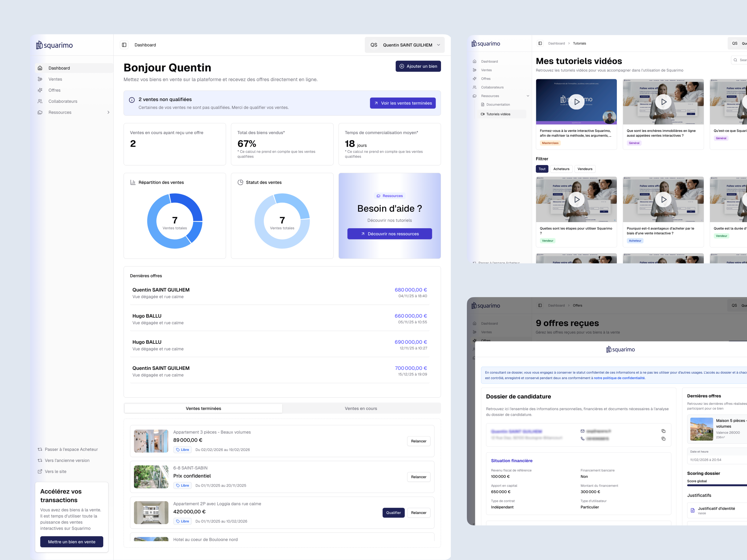Toggle the sidebar panel icon beside Dashboard
The height and width of the screenshot is (560, 747).
point(124,45)
